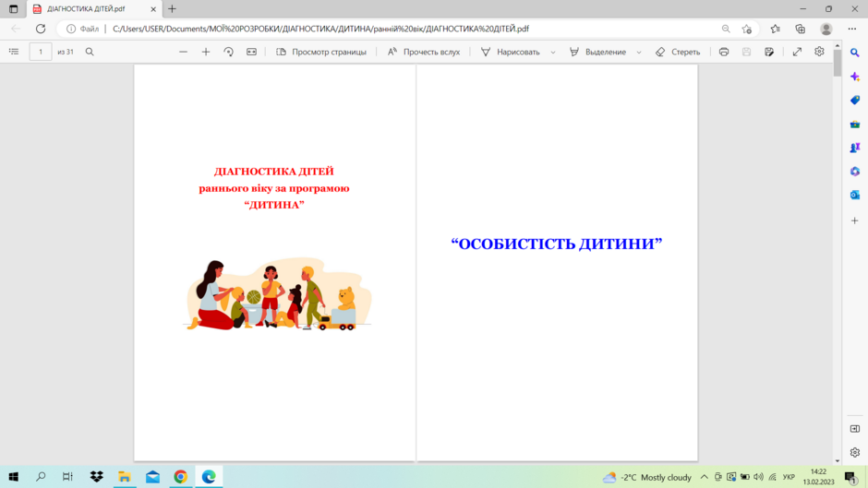Viewport: 868px width, 488px height.
Task: Open Outlook in sidebar
Action: tap(855, 195)
